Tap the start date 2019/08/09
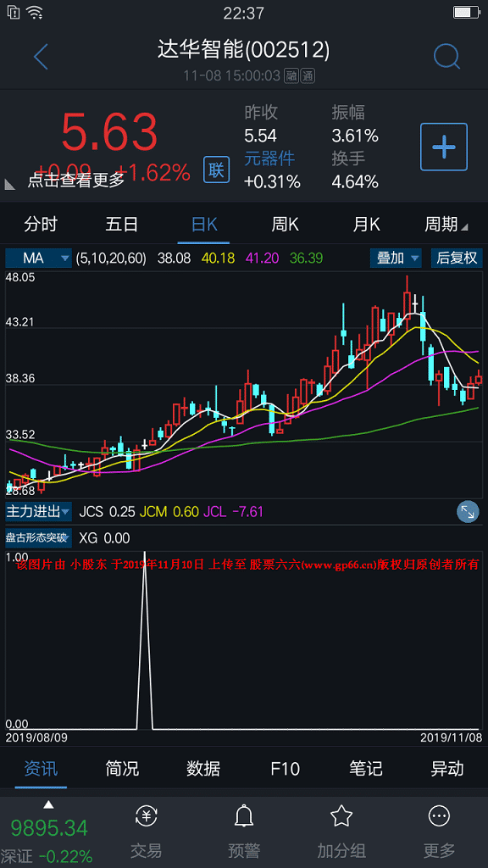The width and height of the screenshot is (488, 868). 36,737
